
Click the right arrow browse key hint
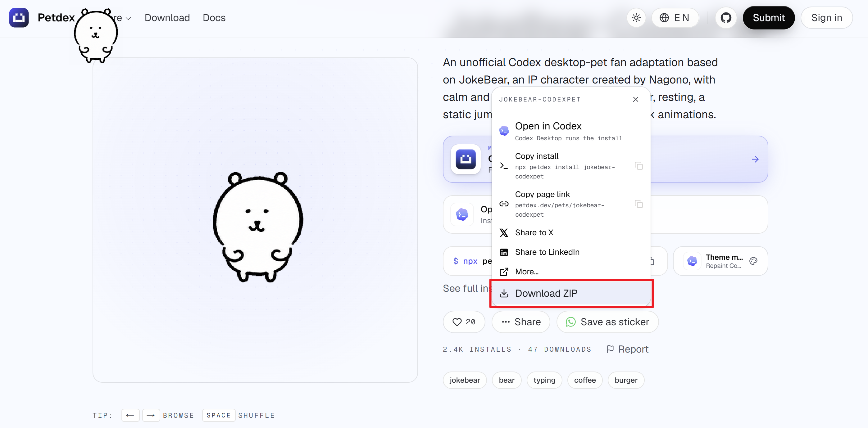point(151,415)
